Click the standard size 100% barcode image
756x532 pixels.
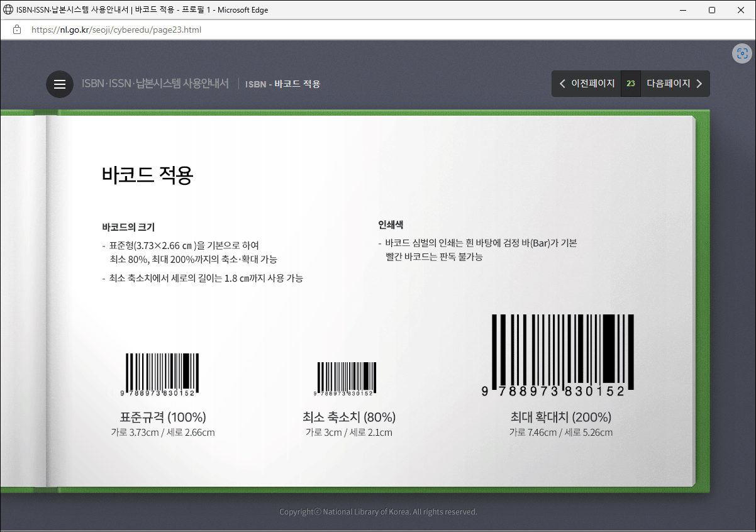click(160, 374)
